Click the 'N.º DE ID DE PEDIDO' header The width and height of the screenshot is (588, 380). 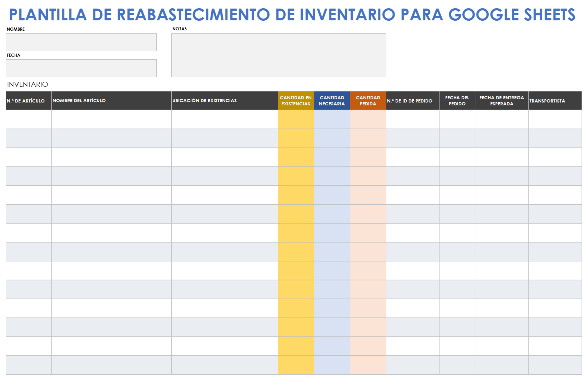(413, 101)
